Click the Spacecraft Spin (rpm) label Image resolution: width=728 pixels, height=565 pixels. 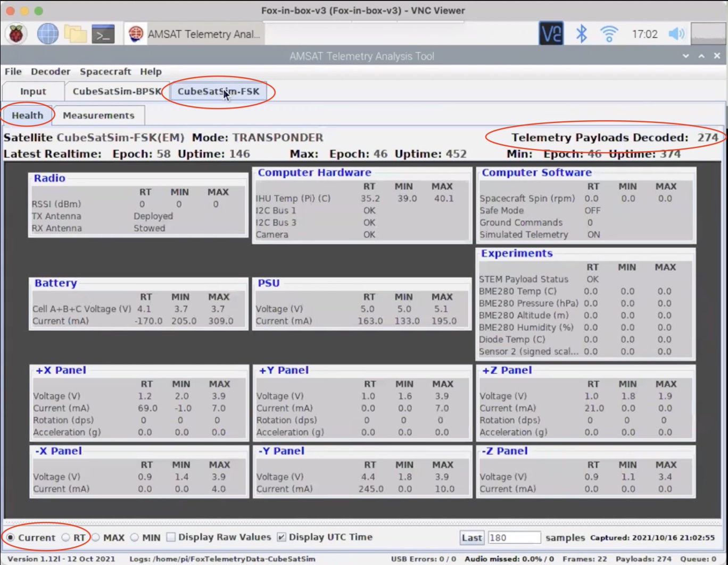coord(527,198)
